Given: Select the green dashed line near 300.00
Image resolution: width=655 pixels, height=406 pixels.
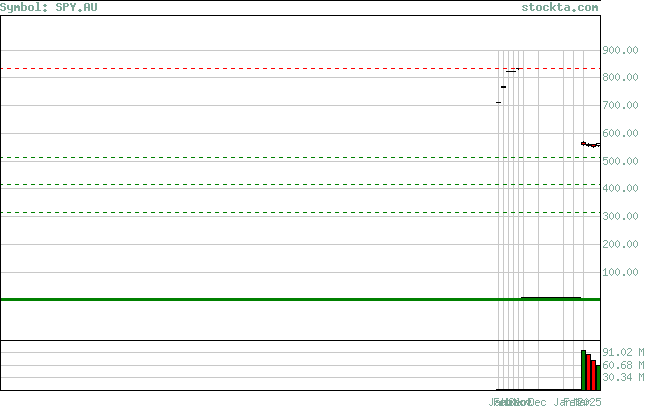Looking at the screenshot, I should tap(300, 213).
